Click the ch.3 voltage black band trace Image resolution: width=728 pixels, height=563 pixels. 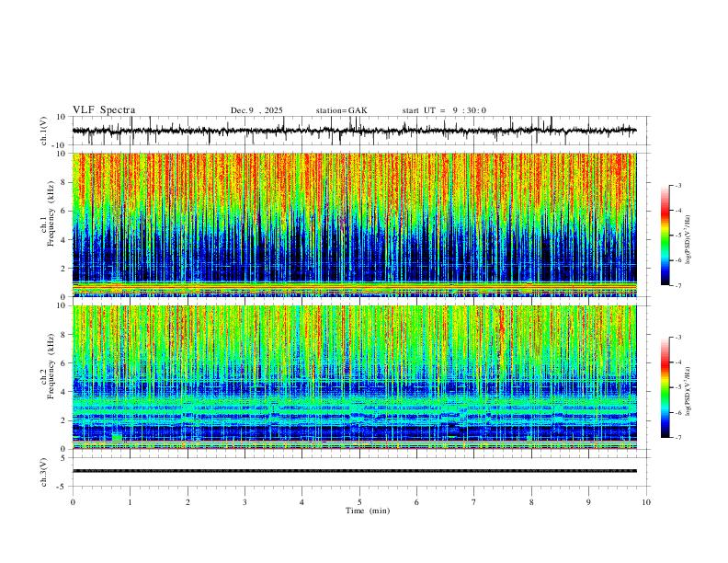coord(355,471)
